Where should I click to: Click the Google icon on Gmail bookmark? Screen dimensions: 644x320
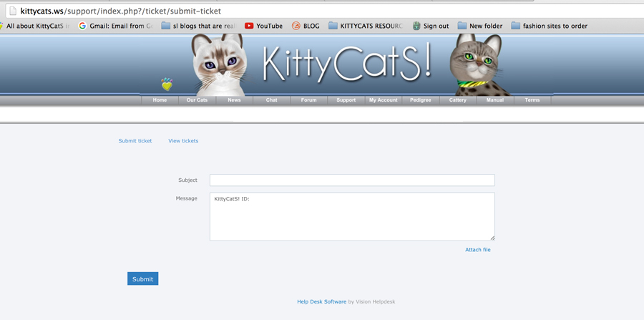pos(82,26)
